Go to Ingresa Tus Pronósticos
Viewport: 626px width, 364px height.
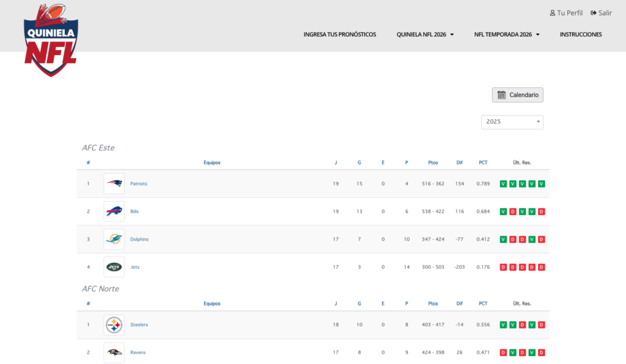(340, 35)
